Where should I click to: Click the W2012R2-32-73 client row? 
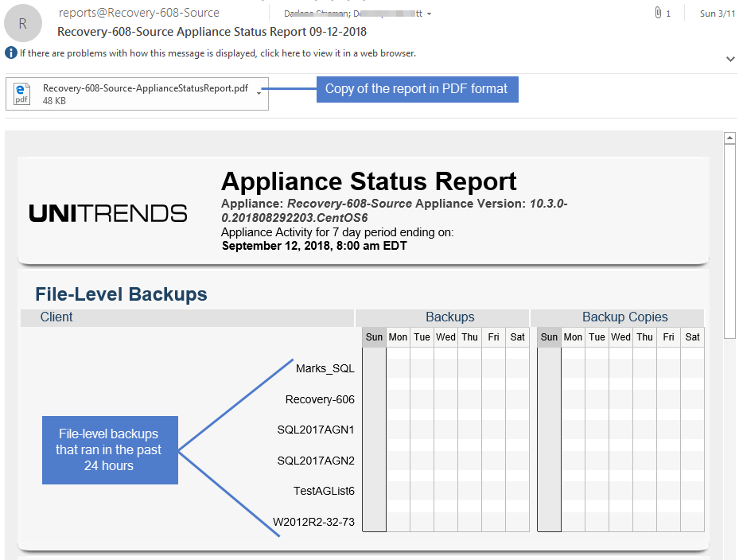[313, 522]
